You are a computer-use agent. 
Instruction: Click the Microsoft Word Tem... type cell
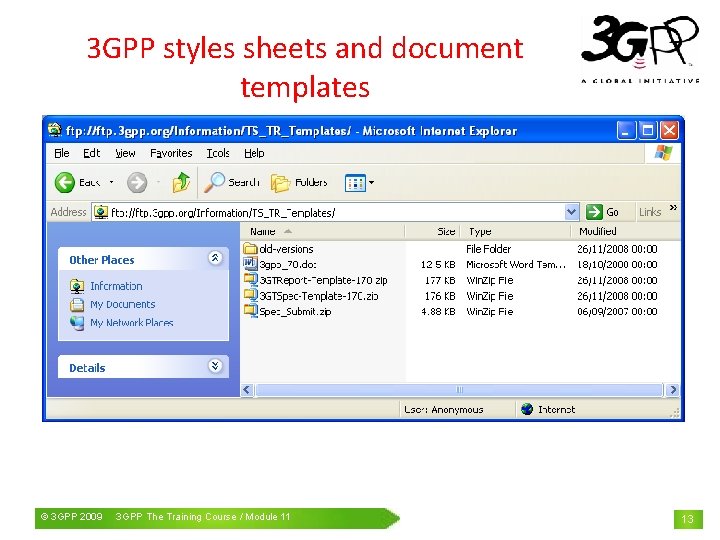(x=516, y=264)
